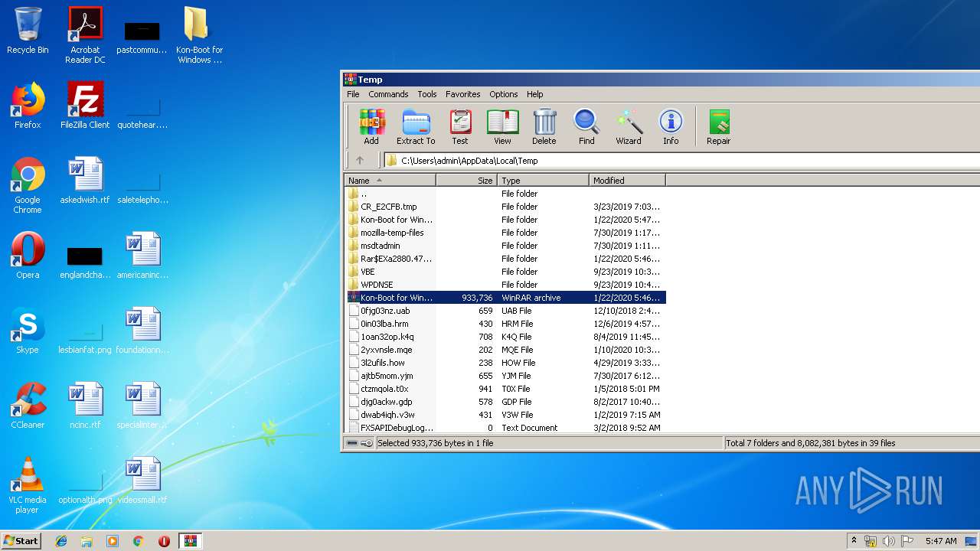Select the Kon-Boot WinRAR archive row
Image resolution: width=980 pixels, height=551 pixels.
click(505, 298)
